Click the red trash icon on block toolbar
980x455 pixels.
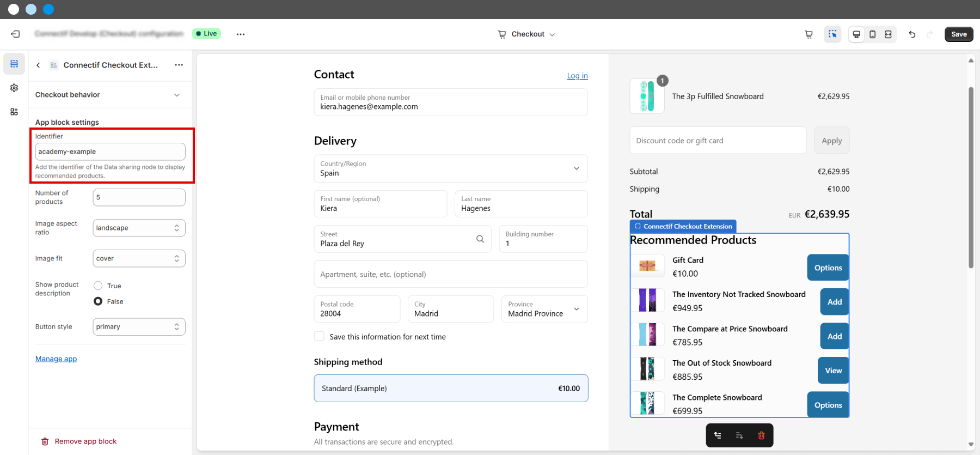(x=761, y=435)
